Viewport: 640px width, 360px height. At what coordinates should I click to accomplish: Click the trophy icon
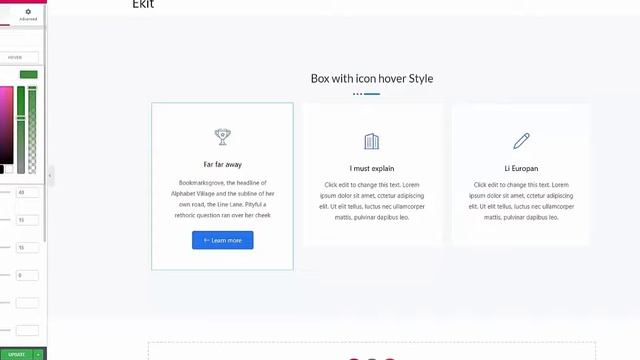coord(222,137)
